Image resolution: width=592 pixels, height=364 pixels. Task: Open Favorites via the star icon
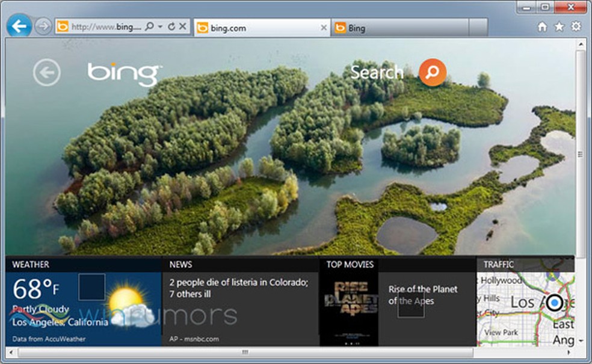[x=558, y=27]
